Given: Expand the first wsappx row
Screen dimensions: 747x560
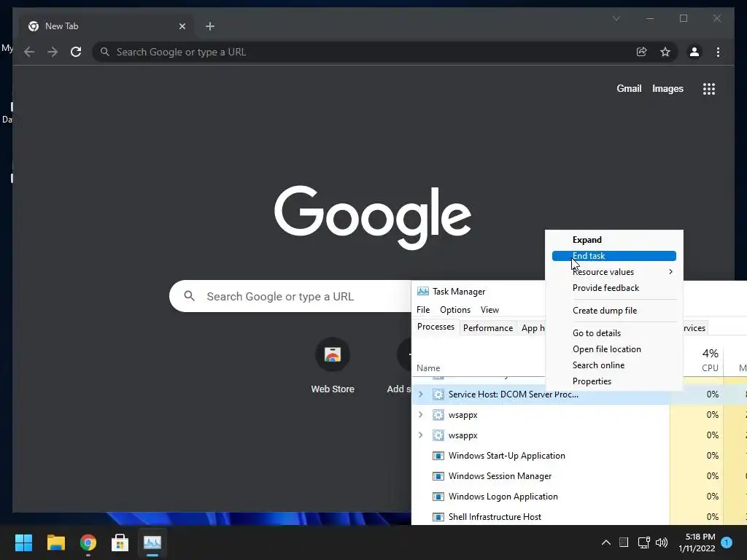Looking at the screenshot, I should [420, 415].
